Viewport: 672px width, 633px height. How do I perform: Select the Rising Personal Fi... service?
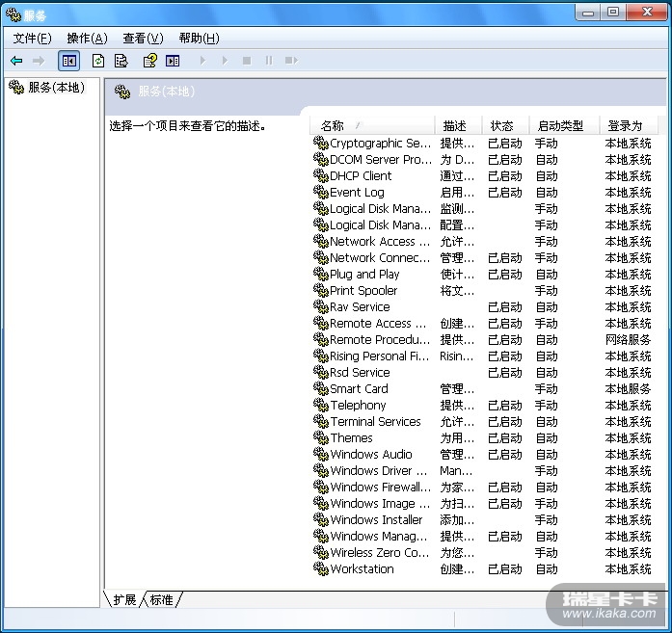379,356
